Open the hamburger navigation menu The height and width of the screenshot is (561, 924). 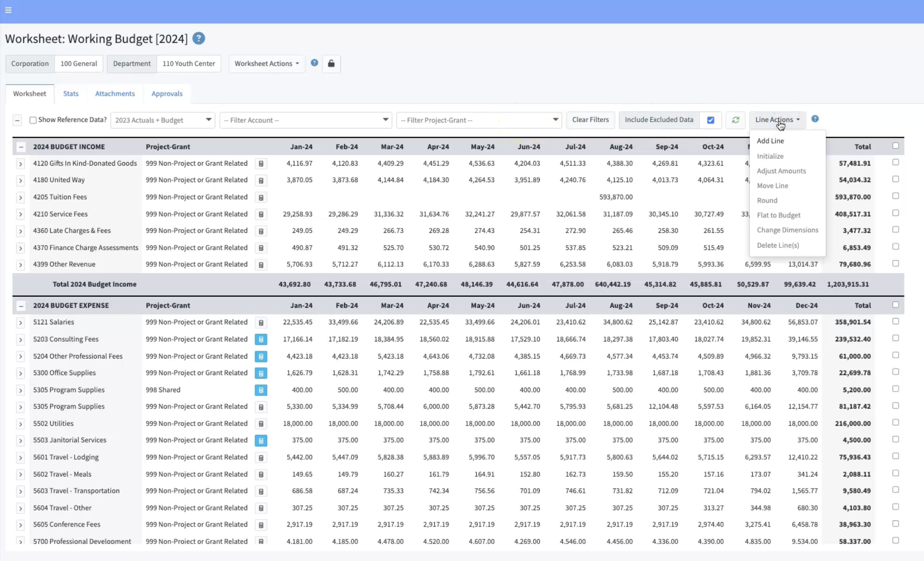(8, 10)
